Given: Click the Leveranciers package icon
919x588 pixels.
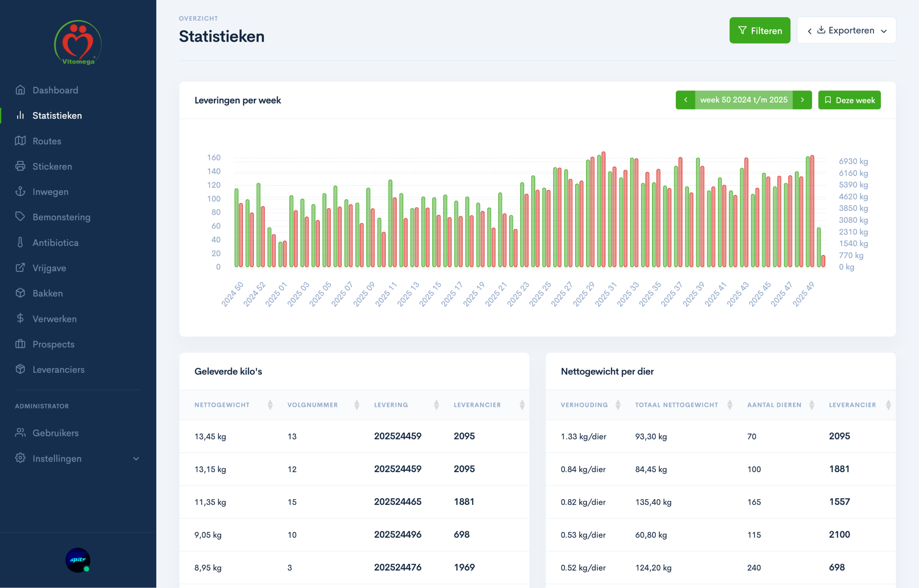Looking at the screenshot, I should pos(20,369).
